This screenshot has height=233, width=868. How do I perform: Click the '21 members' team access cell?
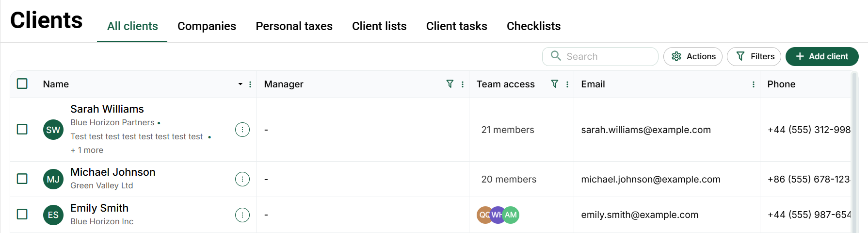tap(508, 130)
